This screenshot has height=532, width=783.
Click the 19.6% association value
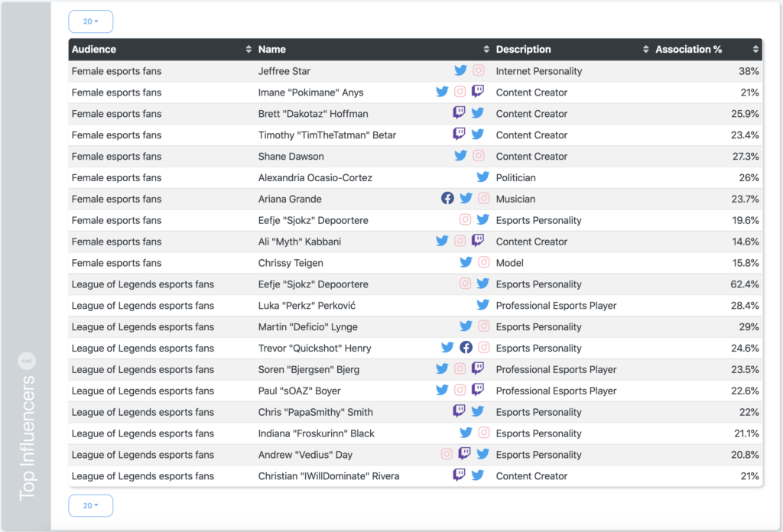(x=746, y=221)
